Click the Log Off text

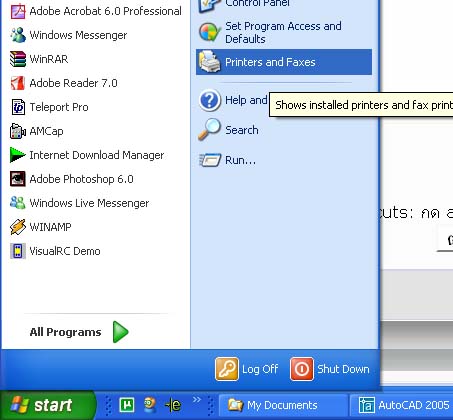pos(260,369)
